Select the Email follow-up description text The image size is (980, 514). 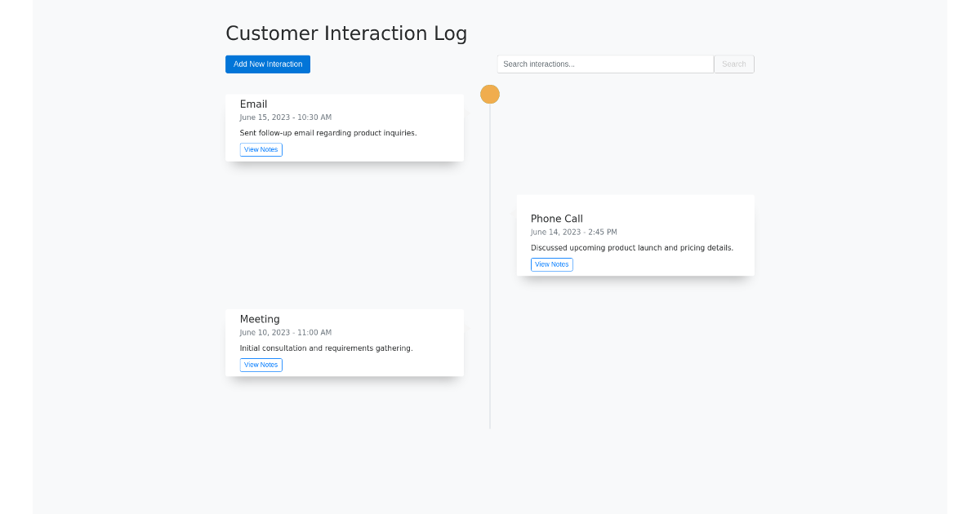click(x=327, y=132)
